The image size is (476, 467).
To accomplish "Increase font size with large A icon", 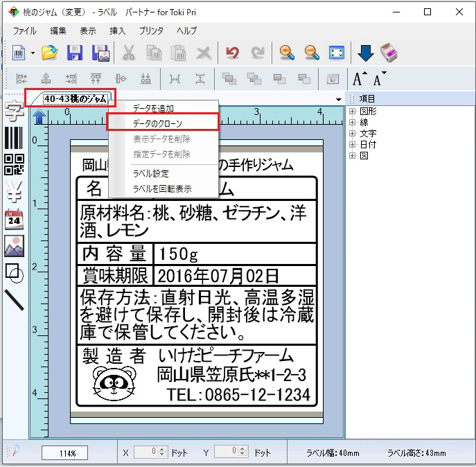I will pyautogui.click(x=360, y=79).
